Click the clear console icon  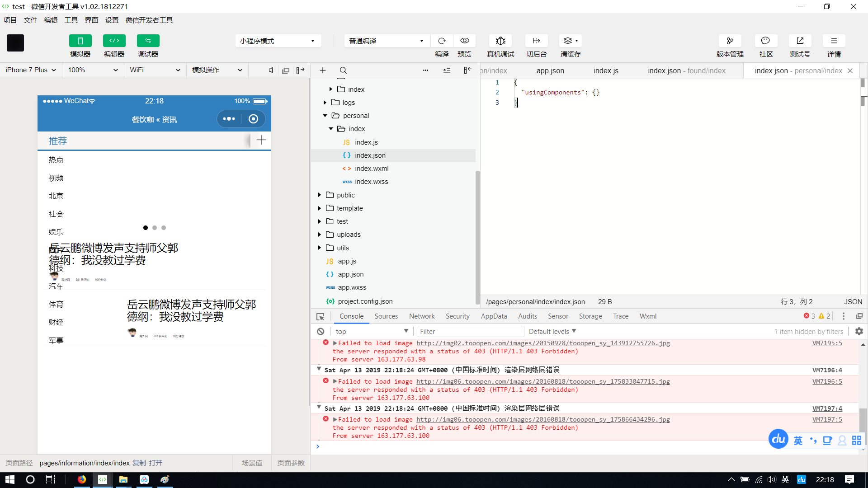321,331
